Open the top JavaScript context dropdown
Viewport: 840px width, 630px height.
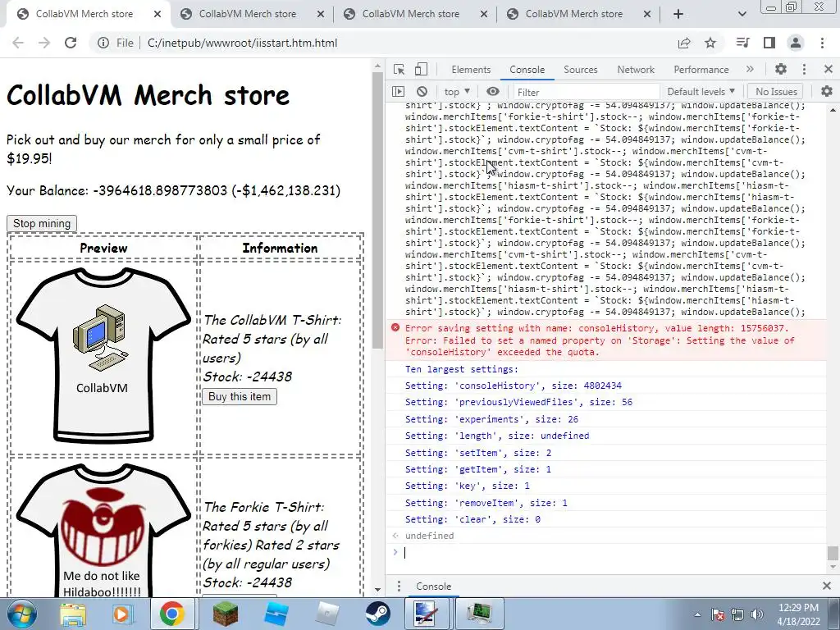click(457, 92)
